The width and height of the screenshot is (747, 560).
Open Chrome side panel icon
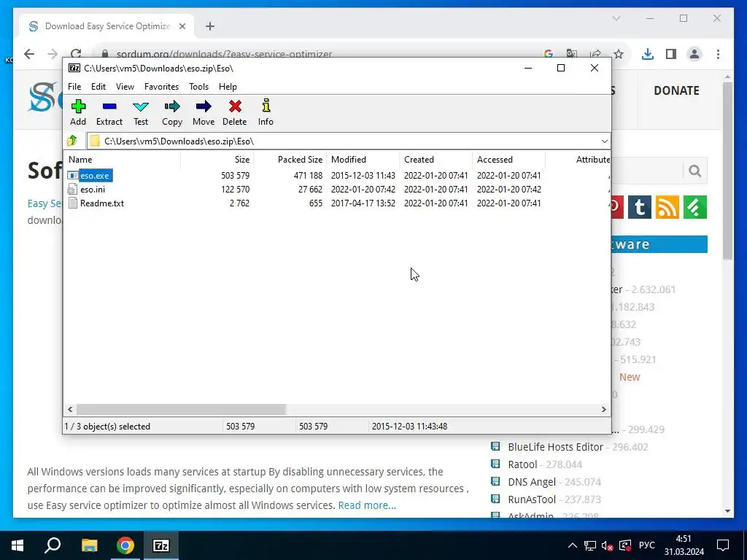(x=671, y=54)
